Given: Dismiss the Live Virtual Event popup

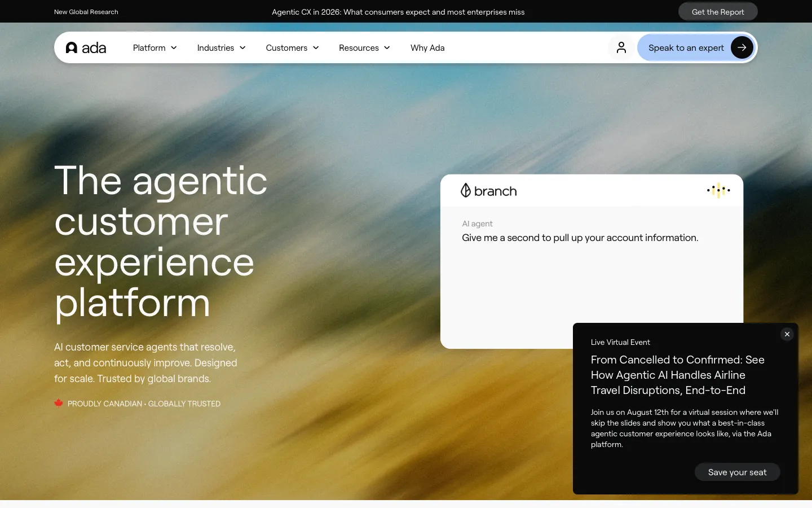Looking at the screenshot, I should tap(787, 334).
